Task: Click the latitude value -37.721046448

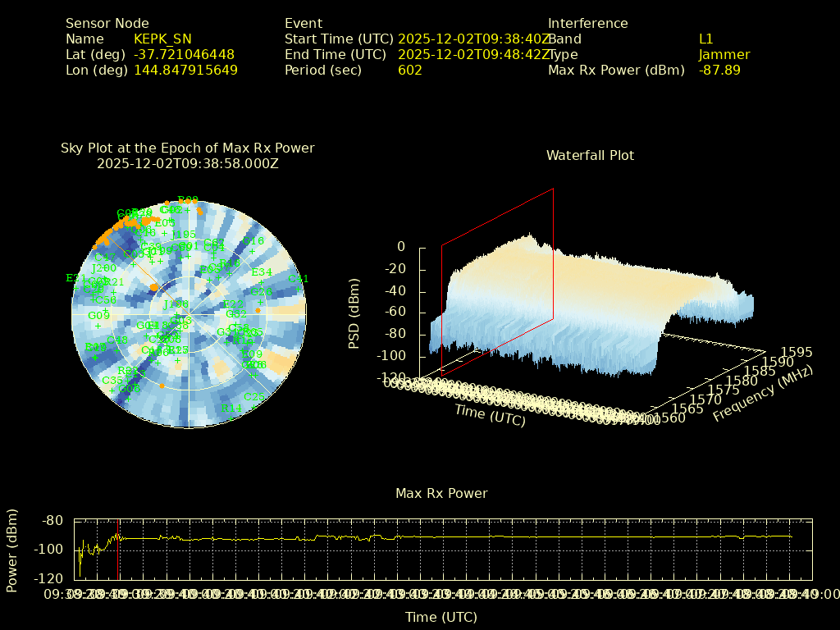Action: tap(184, 55)
